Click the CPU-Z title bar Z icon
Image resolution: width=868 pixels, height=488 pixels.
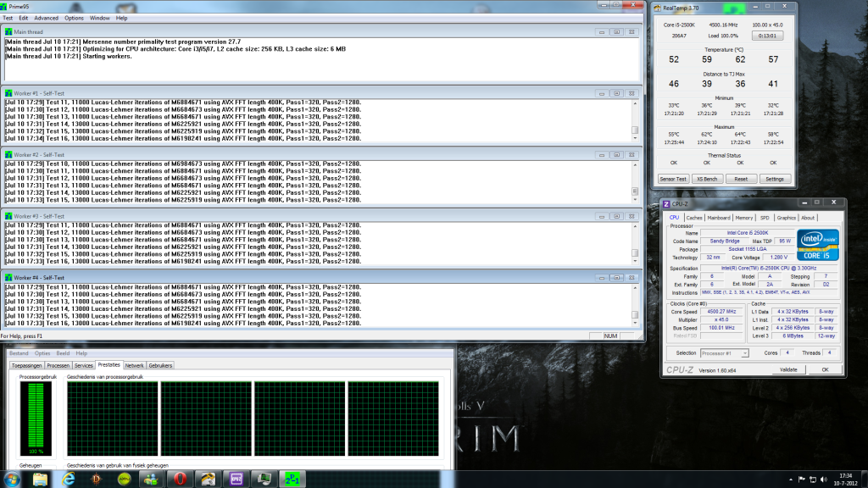pos(666,204)
